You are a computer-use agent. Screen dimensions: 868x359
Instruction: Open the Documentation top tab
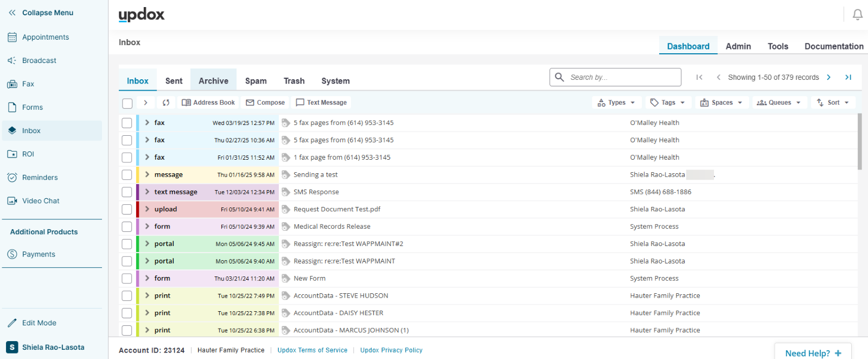tap(834, 46)
